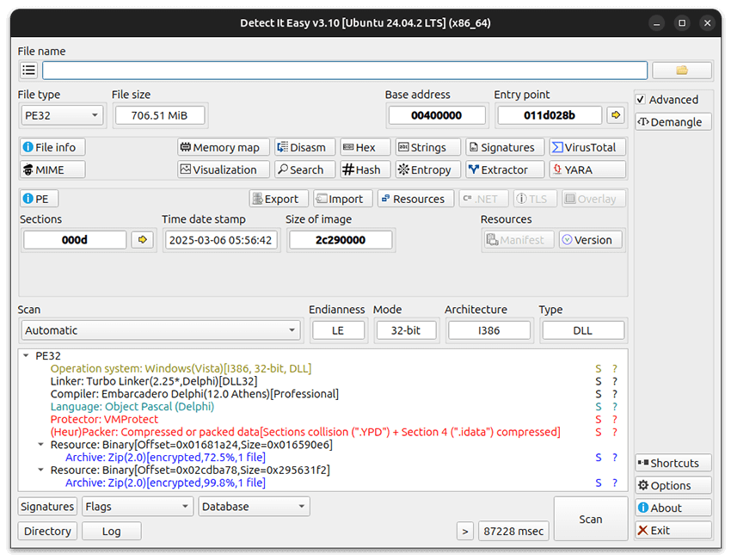Open the Strings scanner
The width and height of the screenshot is (731, 560).
(427, 146)
